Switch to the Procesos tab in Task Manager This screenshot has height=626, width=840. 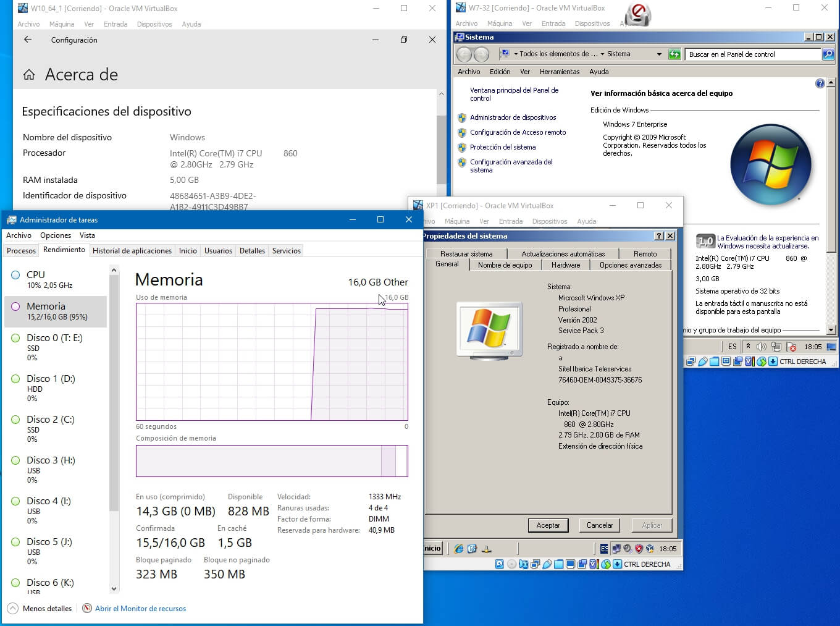tap(21, 251)
